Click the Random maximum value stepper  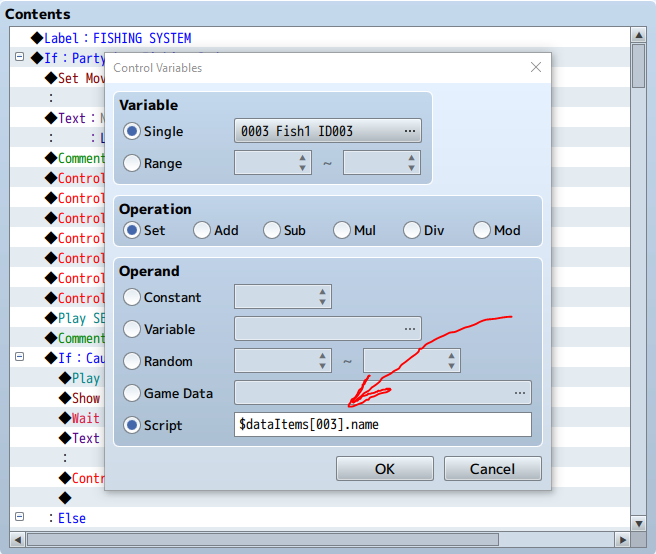tap(451, 361)
